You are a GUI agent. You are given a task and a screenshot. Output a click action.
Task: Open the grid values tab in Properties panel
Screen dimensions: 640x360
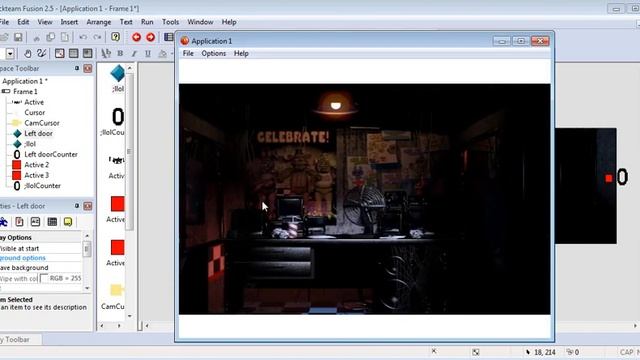coord(52,222)
